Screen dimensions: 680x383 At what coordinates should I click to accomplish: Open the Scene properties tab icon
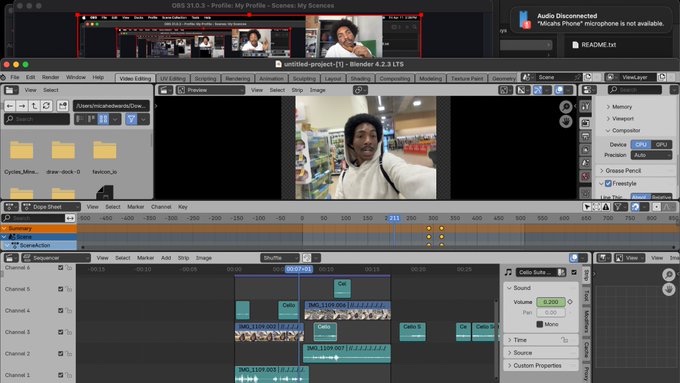(585, 163)
